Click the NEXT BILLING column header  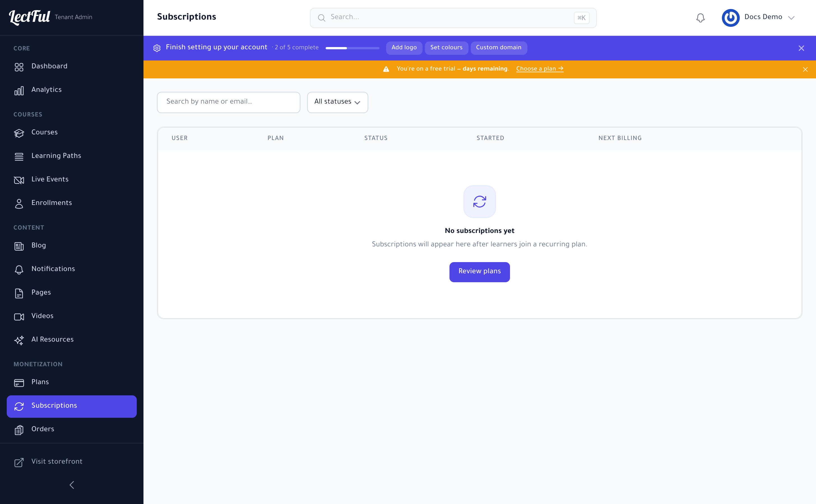[620, 138]
